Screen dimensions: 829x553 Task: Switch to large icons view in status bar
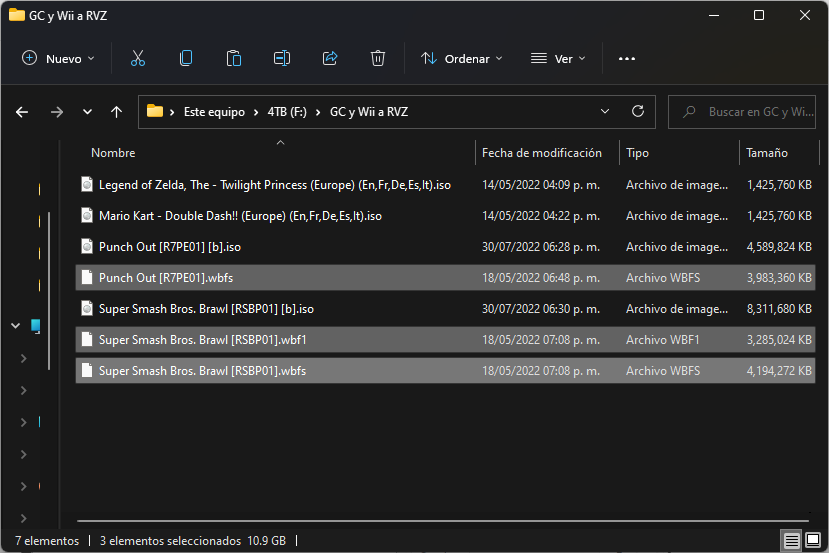pyautogui.click(x=813, y=540)
